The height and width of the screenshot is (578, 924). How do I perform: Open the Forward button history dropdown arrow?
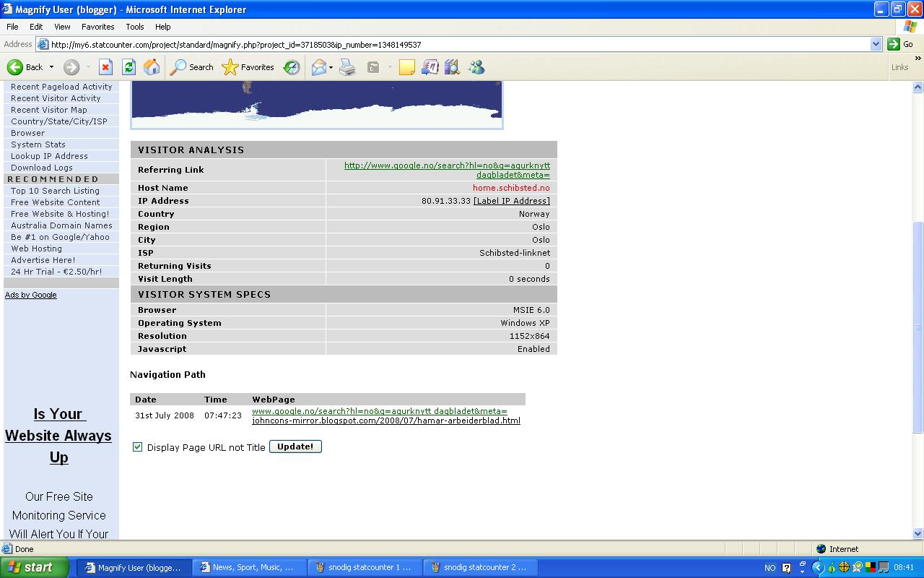click(x=88, y=67)
